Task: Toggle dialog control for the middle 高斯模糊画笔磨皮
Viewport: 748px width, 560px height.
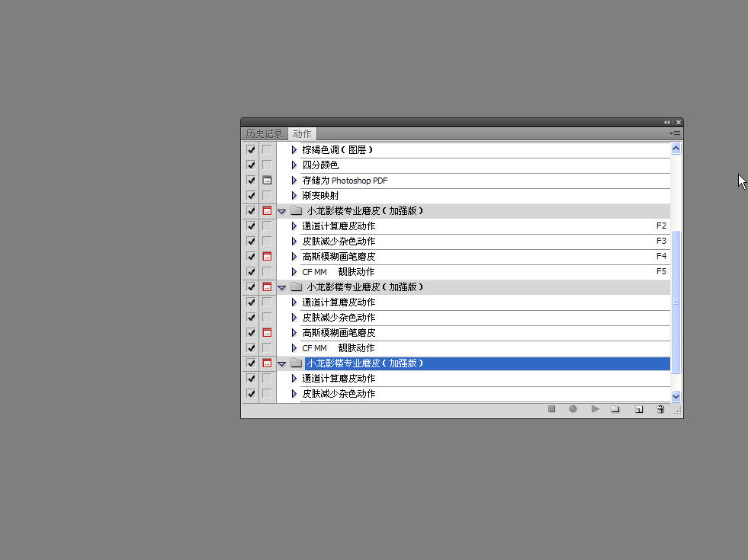Action: 265,332
